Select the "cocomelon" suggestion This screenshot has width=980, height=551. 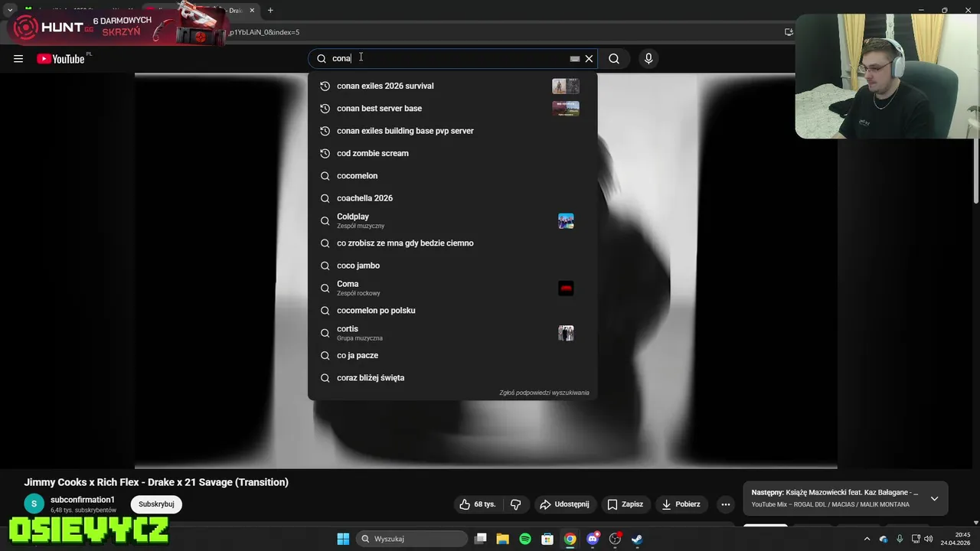(452, 176)
